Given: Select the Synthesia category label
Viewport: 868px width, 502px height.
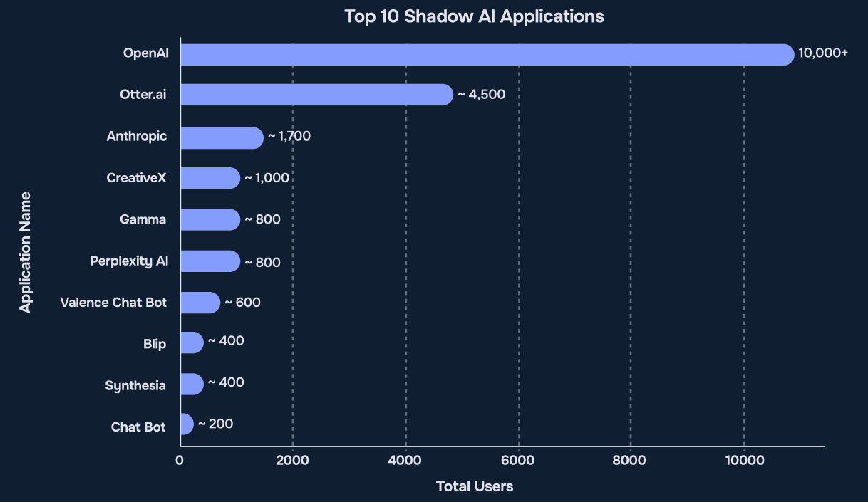Looking at the screenshot, I should click(135, 386).
